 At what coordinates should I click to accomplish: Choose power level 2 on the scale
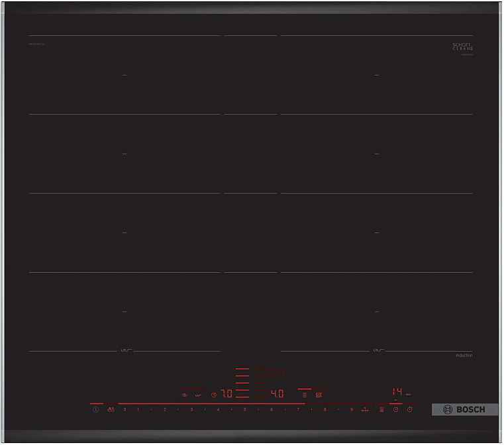pyautogui.click(x=165, y=410)
